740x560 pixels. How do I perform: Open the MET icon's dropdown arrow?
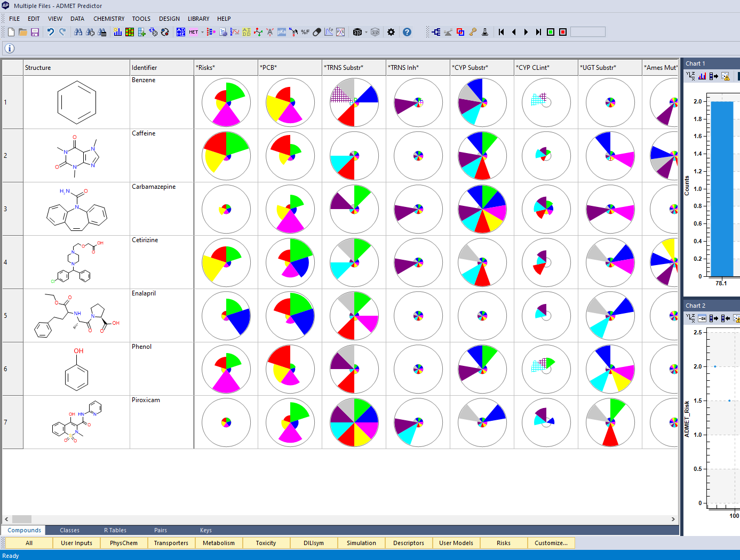click(202, 32)
